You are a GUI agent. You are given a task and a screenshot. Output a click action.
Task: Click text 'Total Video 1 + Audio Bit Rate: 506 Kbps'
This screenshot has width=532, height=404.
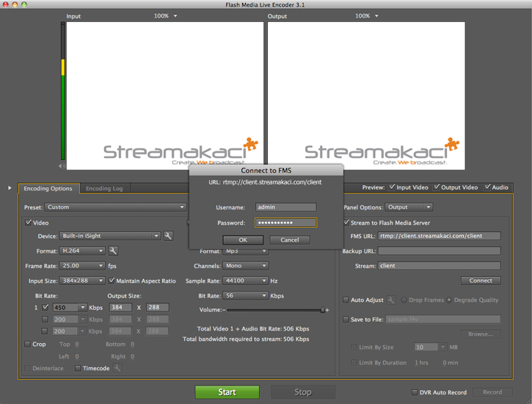(x=253, y=329)
